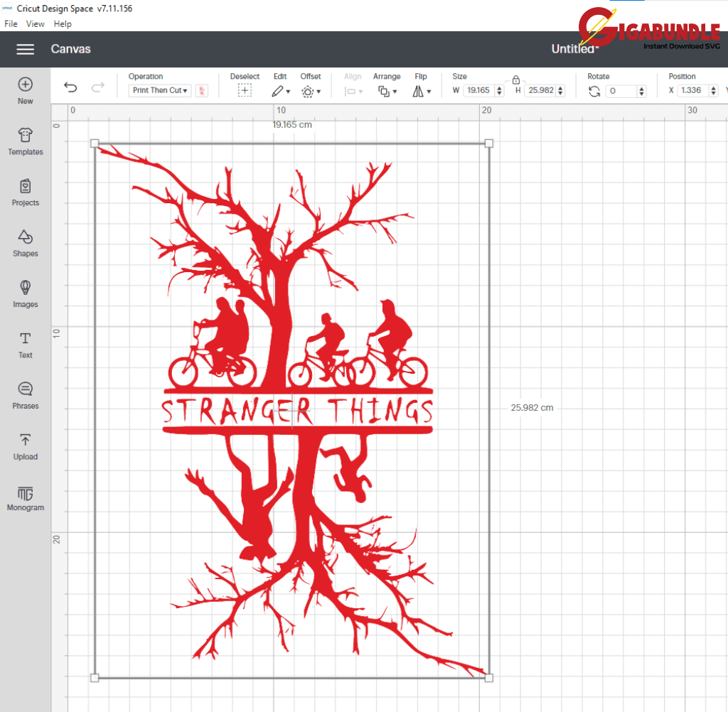This screenshot has height=712, width=728.
Task: Toggle the size aspect ratio lock
Action: pos(516,80)
